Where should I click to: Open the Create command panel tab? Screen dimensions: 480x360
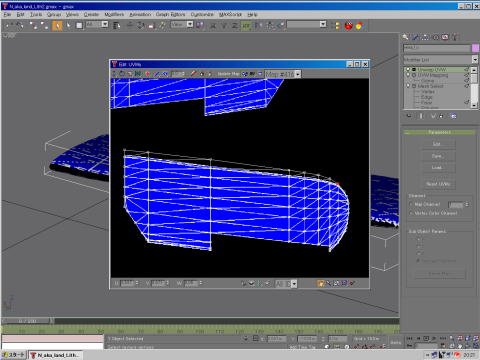coord(405,37)
